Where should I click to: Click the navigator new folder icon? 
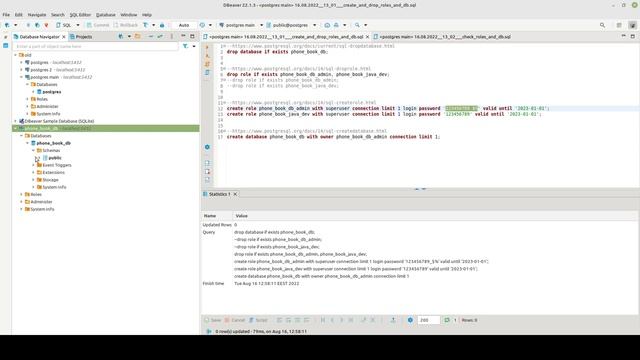click(138, 37)
